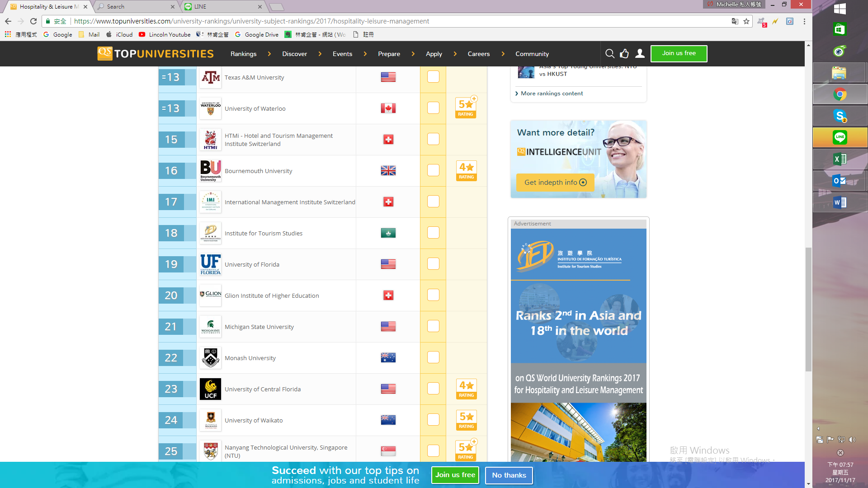Image resolution: width=868 pixels, height=488 pixels.
Task: Open Chrome's three-dot menu
Action: click(804, 21)
